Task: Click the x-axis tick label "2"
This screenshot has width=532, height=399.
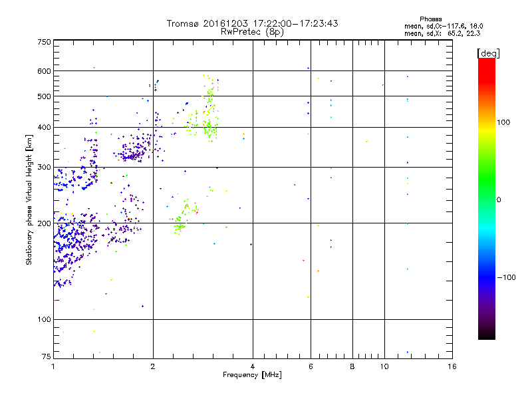Action: click(153, 366)
